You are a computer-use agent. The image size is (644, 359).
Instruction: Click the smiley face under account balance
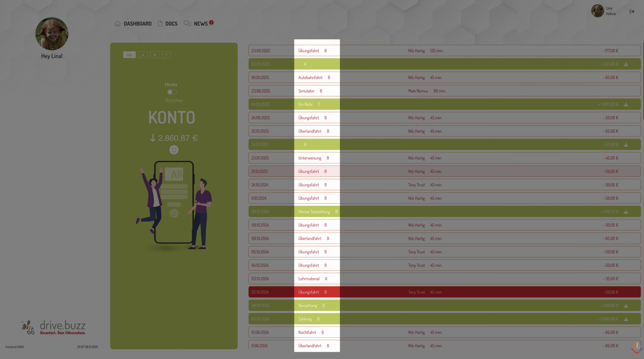tap(174, 150)
